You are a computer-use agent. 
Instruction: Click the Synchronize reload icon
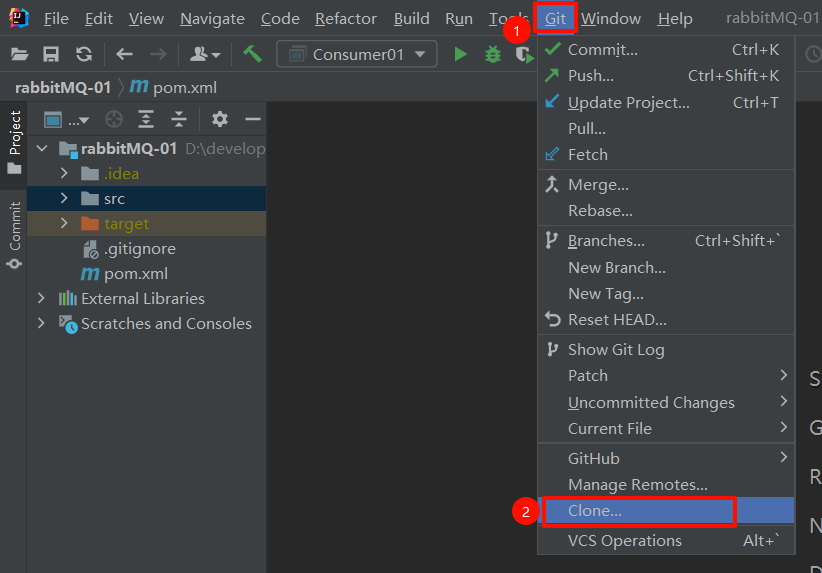point(84,54)
